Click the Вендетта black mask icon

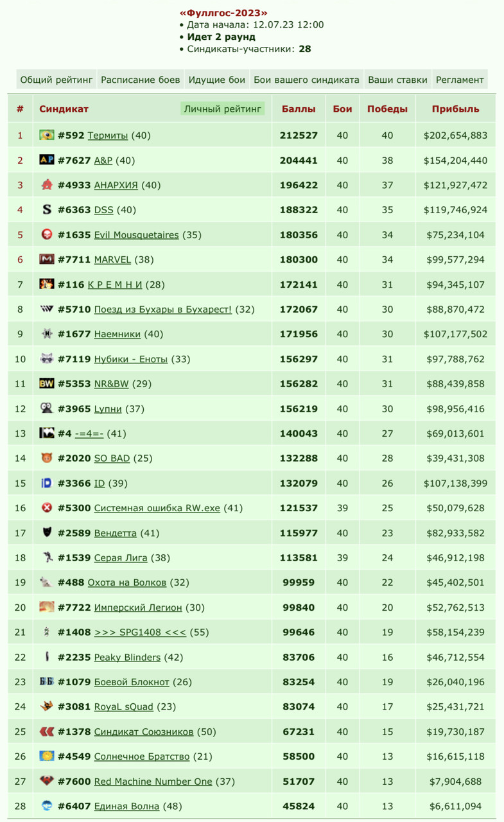46,532
